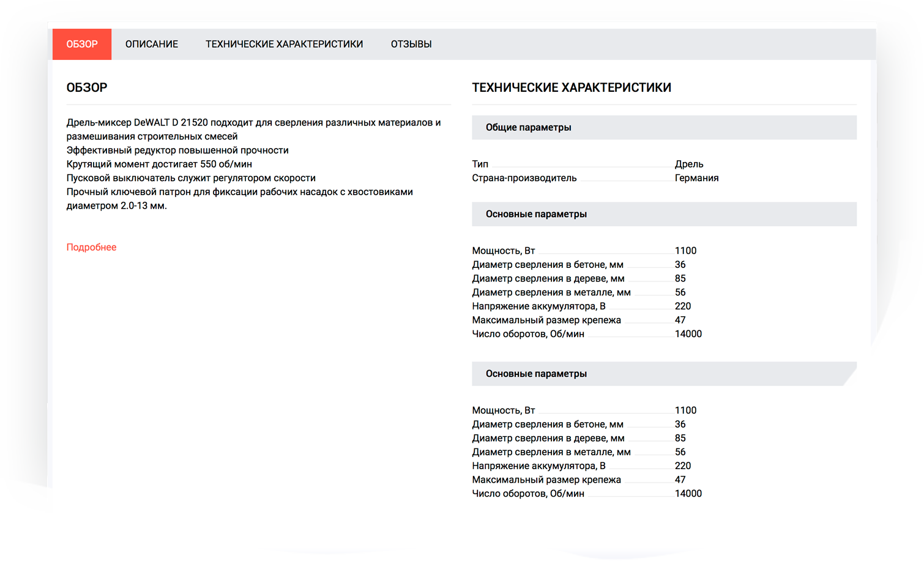
Task: Click value 85 in the second Основные параметры group
Action: (x=680, y=438)
